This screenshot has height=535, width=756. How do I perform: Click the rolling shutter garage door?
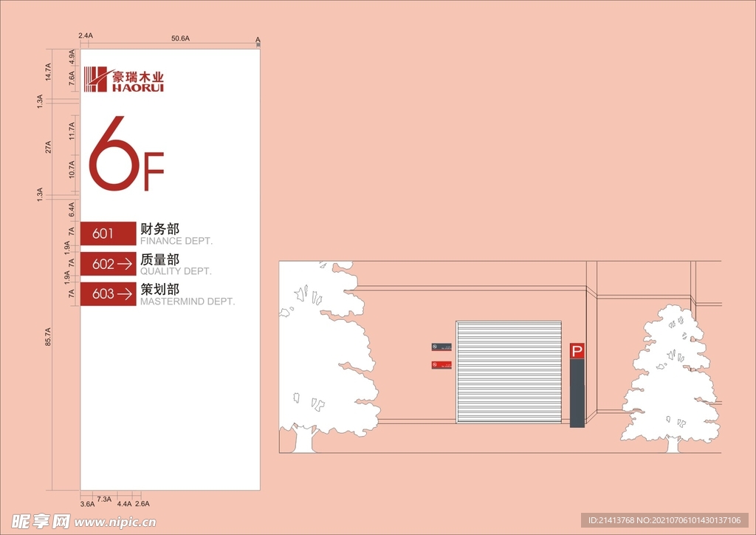(509, 372)
